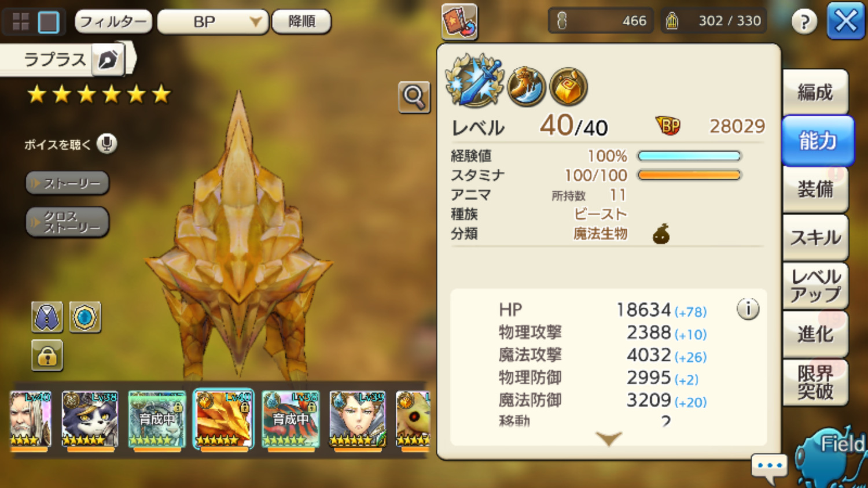868x488 pixels.
Task: Switch to grid view layout icon
Action: point(21,22)
